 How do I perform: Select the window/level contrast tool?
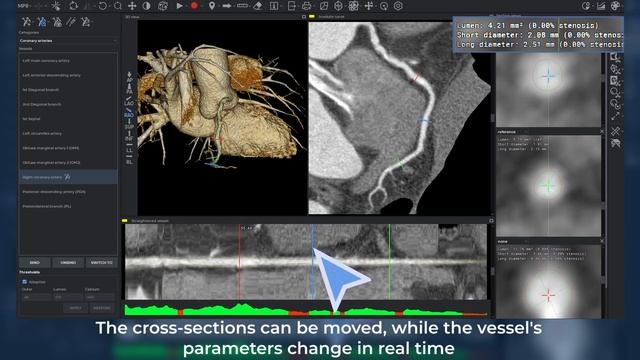[147, 6]
